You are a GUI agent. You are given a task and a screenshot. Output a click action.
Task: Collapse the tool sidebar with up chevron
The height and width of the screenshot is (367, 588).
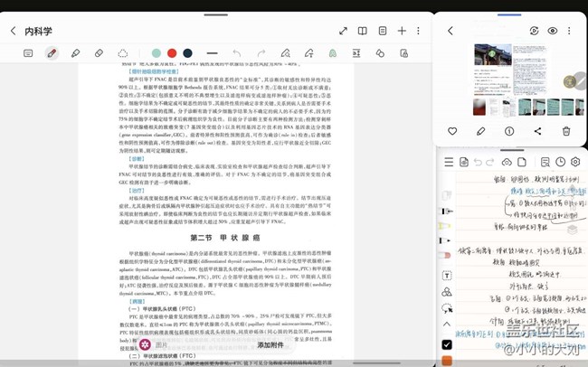[447, 324]
